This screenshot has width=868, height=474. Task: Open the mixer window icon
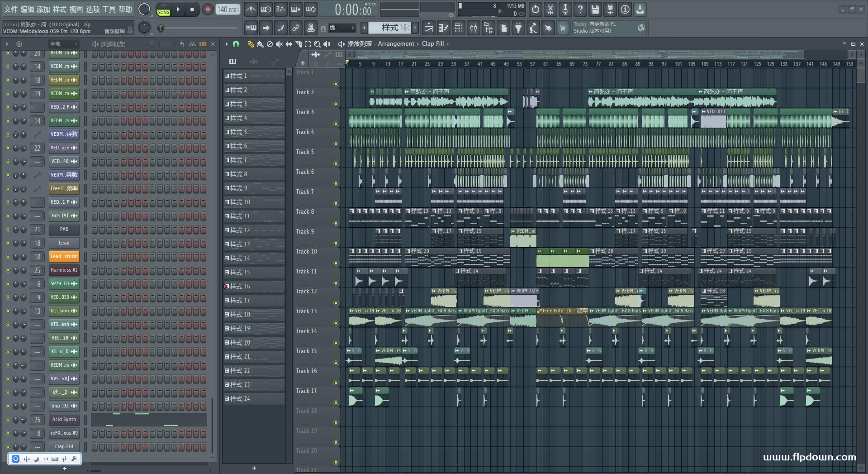coord(474,28)
